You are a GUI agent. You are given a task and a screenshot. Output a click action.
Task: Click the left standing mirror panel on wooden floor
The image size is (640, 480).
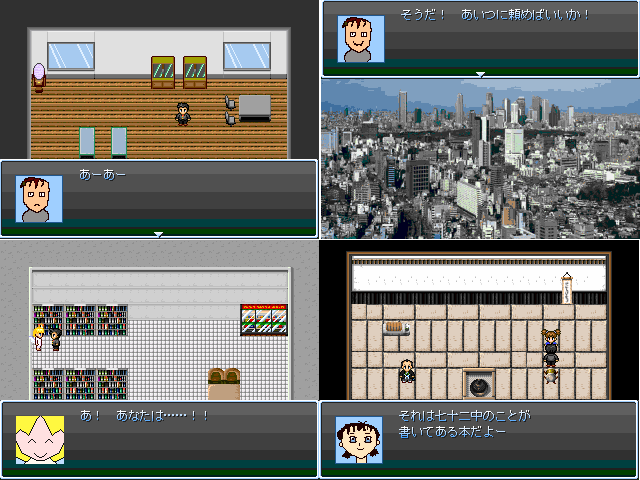tap(87, 142)
